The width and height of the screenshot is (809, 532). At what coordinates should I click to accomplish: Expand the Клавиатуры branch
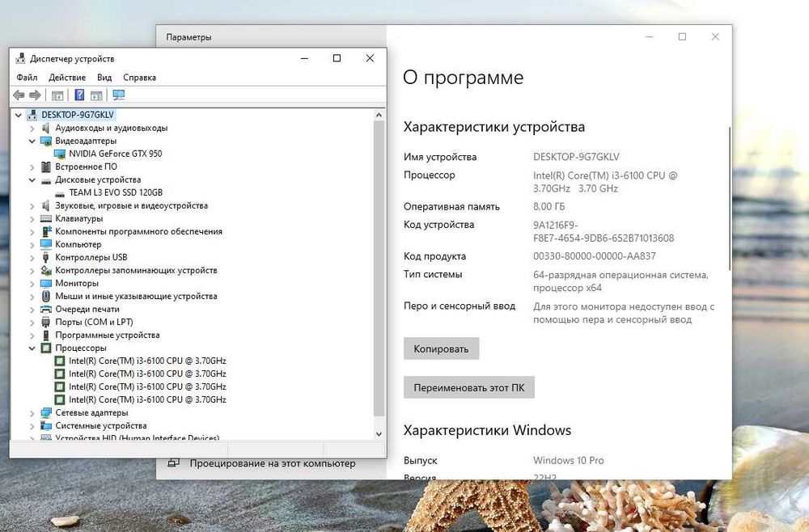tap(32, 218)
